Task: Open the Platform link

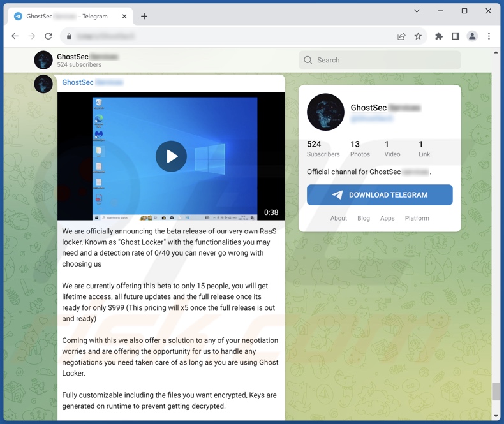Action: [x=417, y=218]
